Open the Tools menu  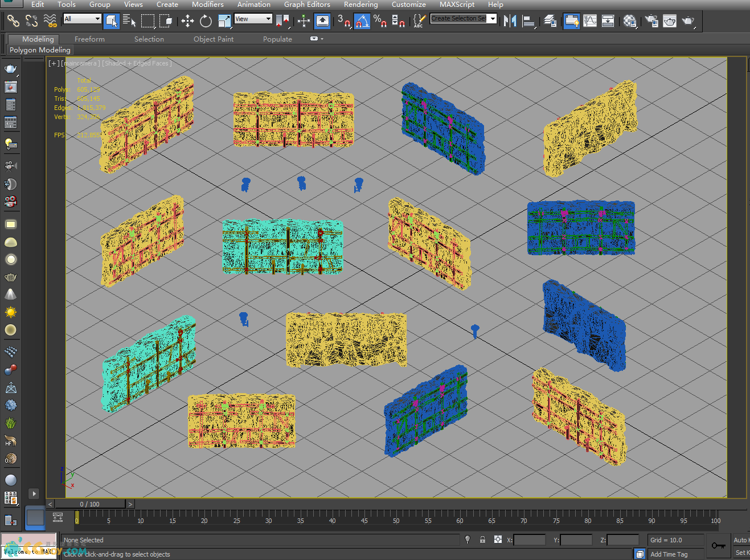[x=66, y=5]
